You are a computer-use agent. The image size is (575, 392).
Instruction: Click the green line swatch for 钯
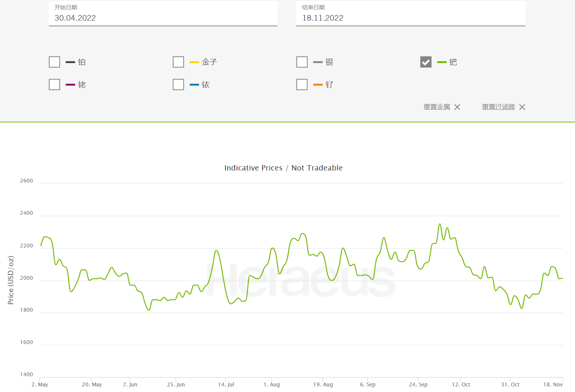tap(442, 62)
